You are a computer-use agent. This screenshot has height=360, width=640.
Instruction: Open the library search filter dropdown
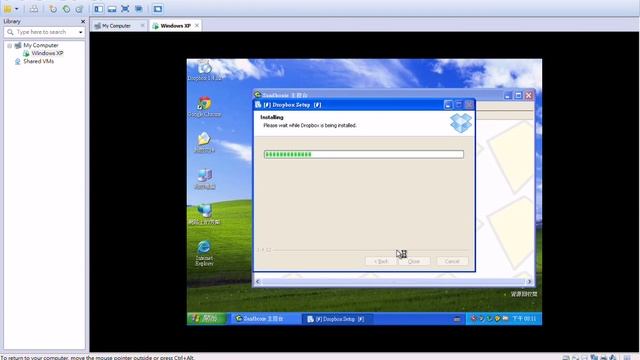tap(80, 32)
